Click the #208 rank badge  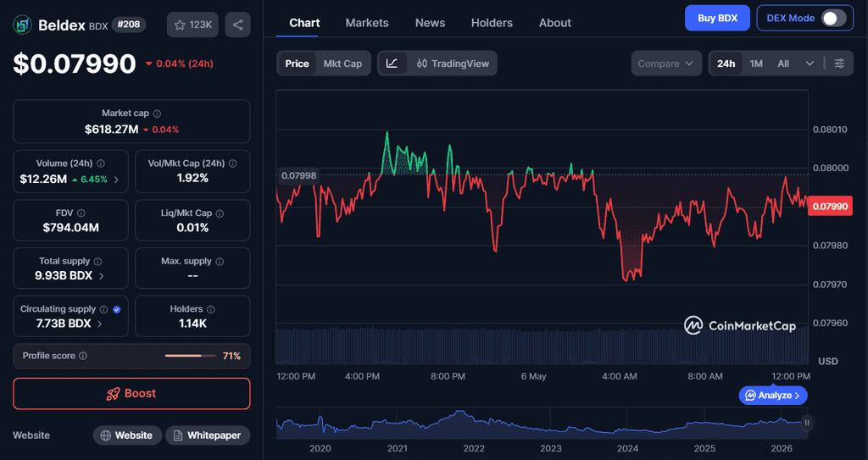click(x=129, y=25)
